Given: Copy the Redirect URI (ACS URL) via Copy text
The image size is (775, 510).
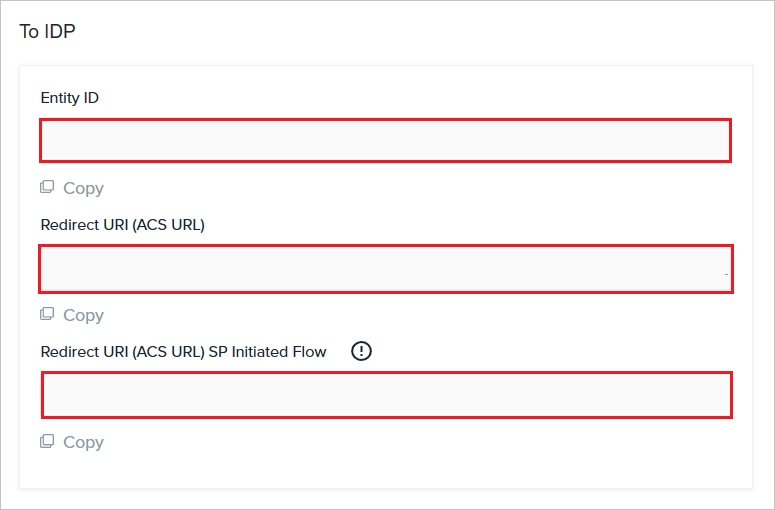Looking at the screenshot, I should click(84, 315).
